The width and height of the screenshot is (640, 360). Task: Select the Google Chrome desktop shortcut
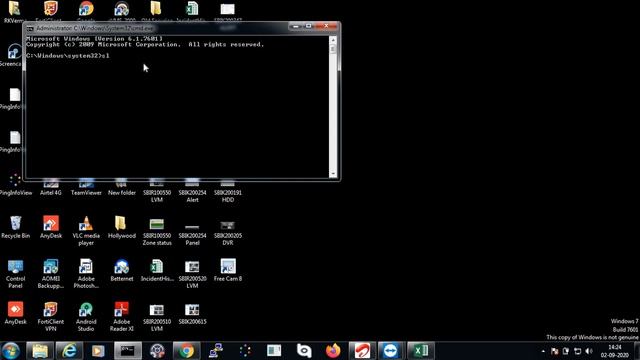tap(86, 11)
